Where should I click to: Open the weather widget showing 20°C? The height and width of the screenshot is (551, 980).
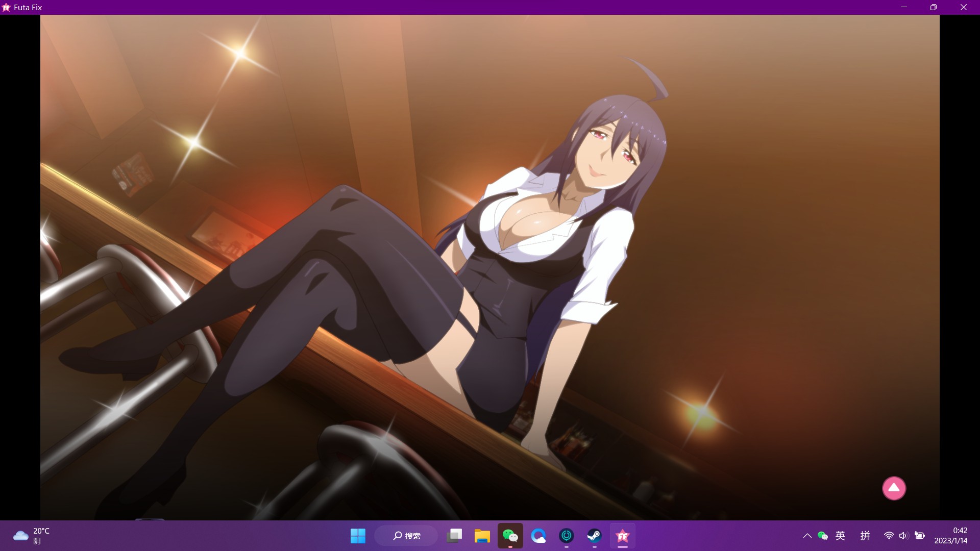[x=32, y=536]
